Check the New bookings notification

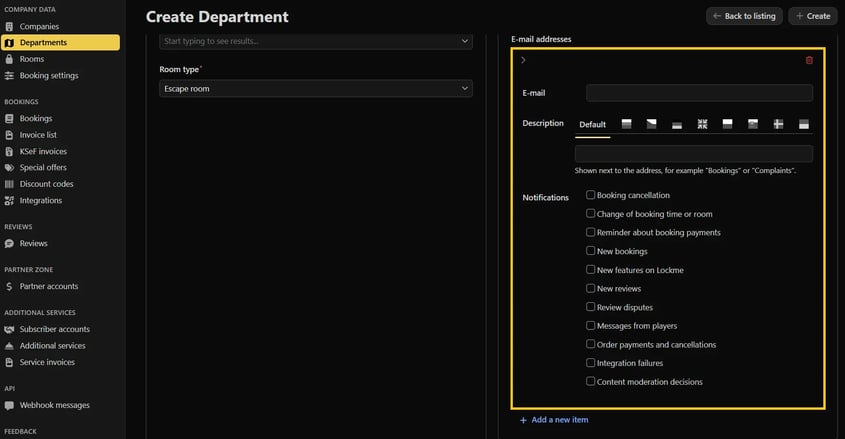pyautogui.click(x=591, y=251)
